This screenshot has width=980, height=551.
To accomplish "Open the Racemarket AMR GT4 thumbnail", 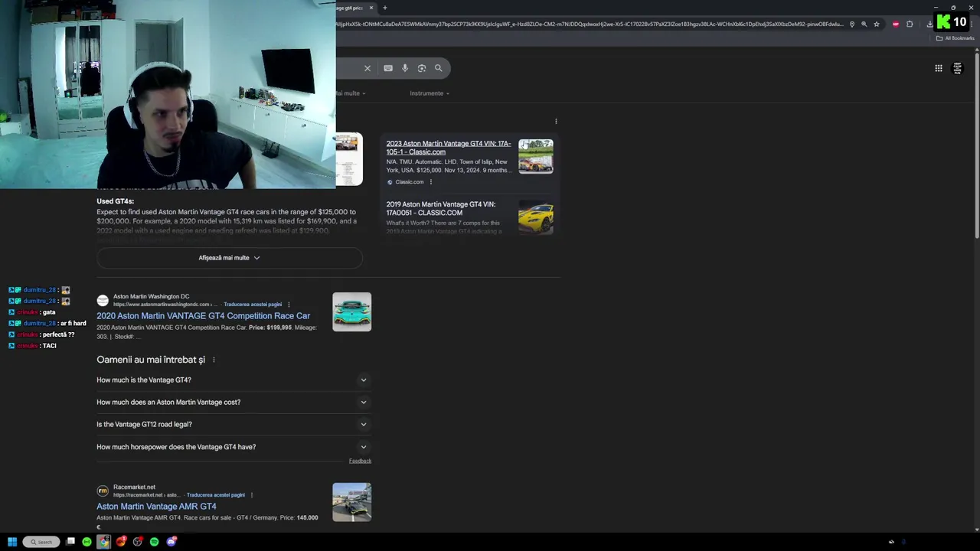I will tap(352, 502).
